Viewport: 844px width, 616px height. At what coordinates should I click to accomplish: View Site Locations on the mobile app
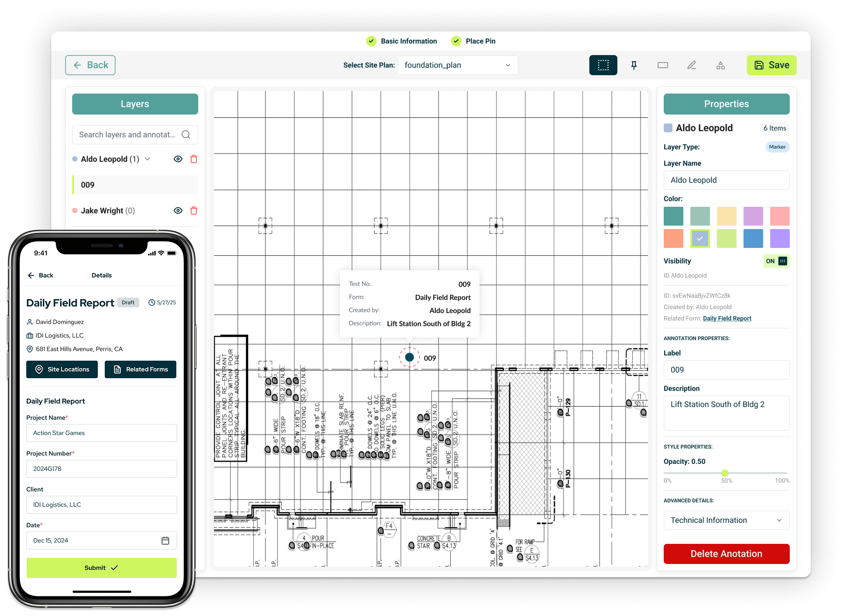click(62, 369)
